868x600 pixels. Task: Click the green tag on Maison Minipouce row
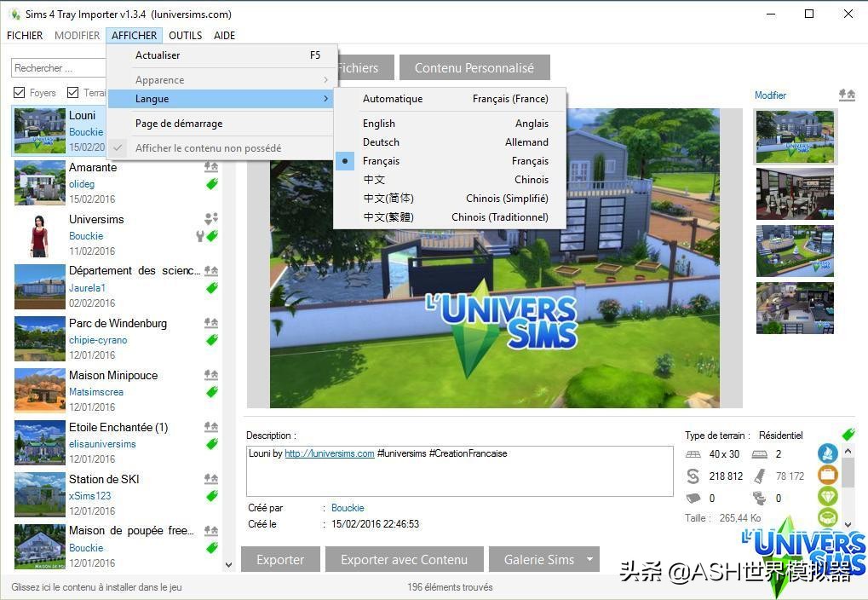[x=211, y=392]
